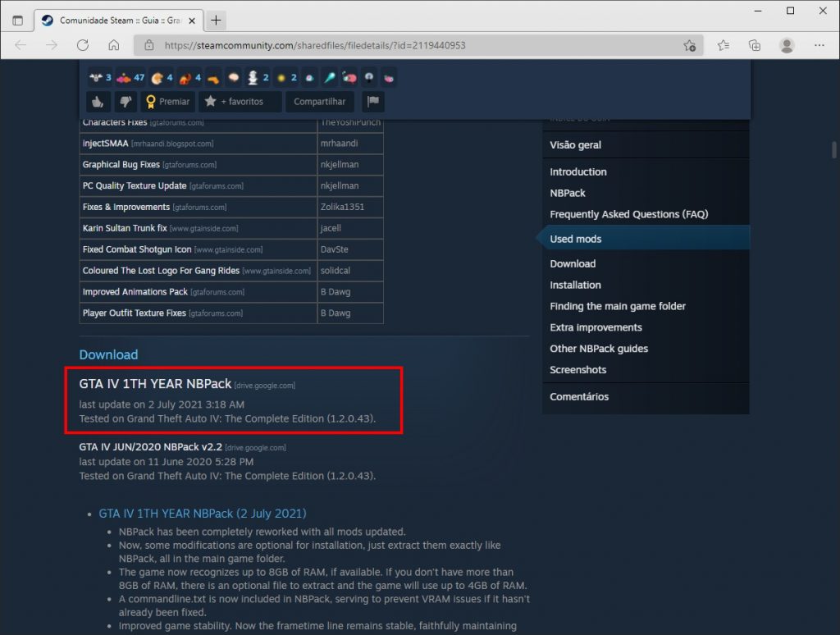The height and width of the screenshot is (635, 840).
Task: Open the PC Quality Texture Update link
Action: (x=135, y=185)
